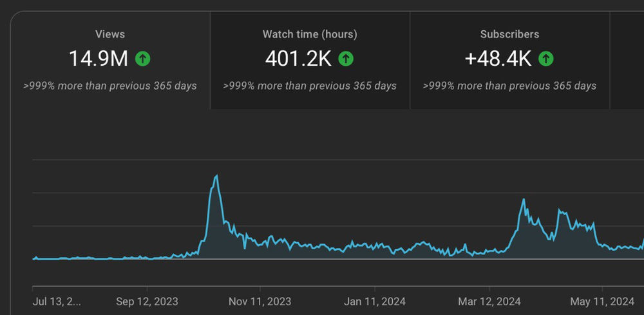Select the Views metric tab
Screen dimensions: 644x315
click(110, 60)
